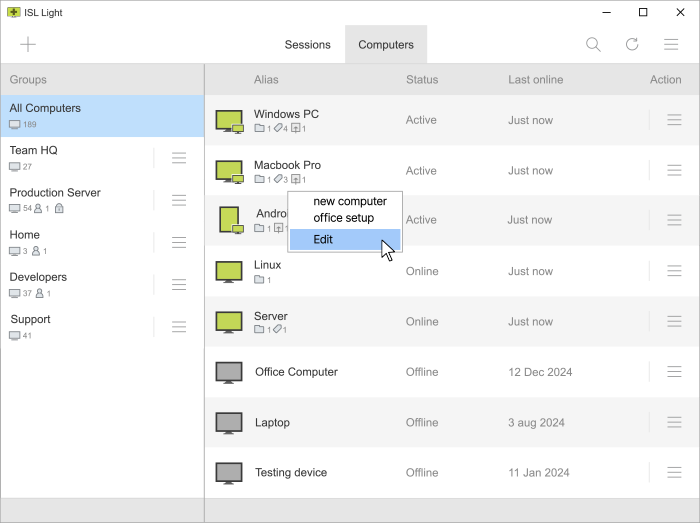Click the plus icon to add new

pos(28,44)
